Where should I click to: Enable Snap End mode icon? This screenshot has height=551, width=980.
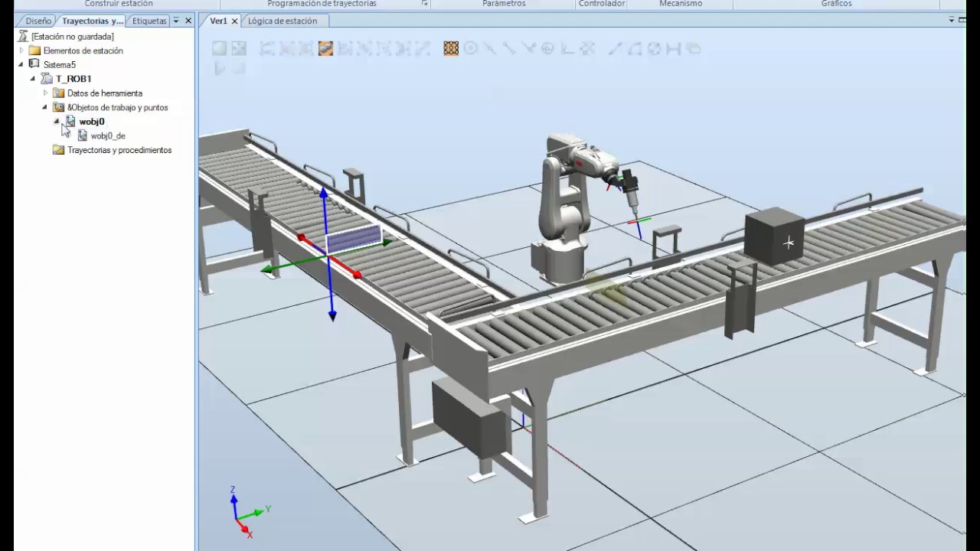[x=508, y=49]
